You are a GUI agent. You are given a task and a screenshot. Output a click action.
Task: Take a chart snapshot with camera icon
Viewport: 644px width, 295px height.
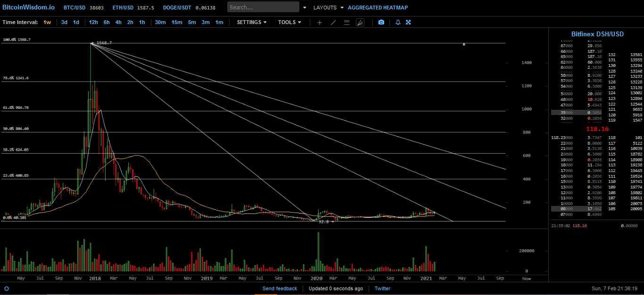381,22
